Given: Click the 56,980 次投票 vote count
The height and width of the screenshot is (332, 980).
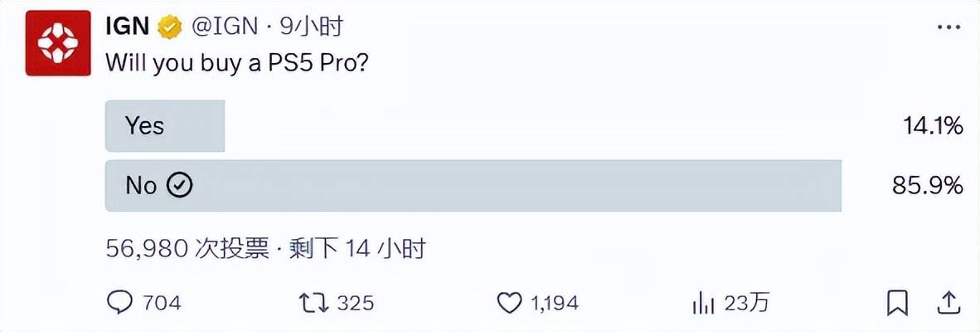Looking at the screenshot, I should point(188,248).
